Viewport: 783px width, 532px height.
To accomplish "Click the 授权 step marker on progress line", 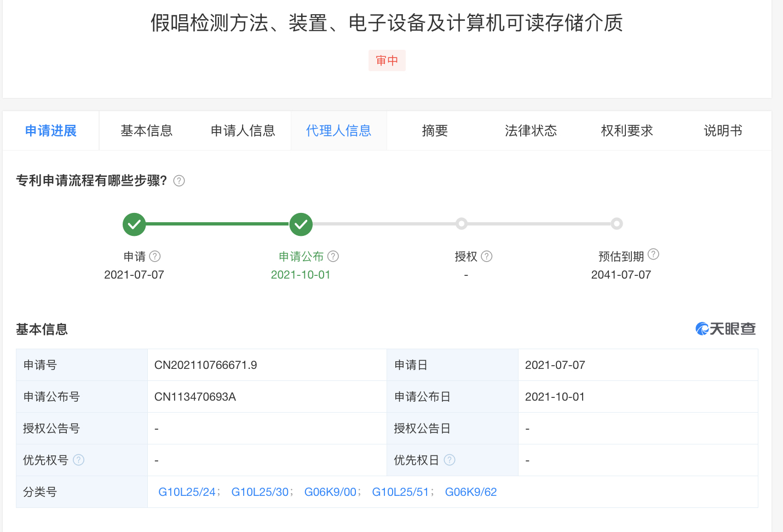I will [x=462, y=224].
